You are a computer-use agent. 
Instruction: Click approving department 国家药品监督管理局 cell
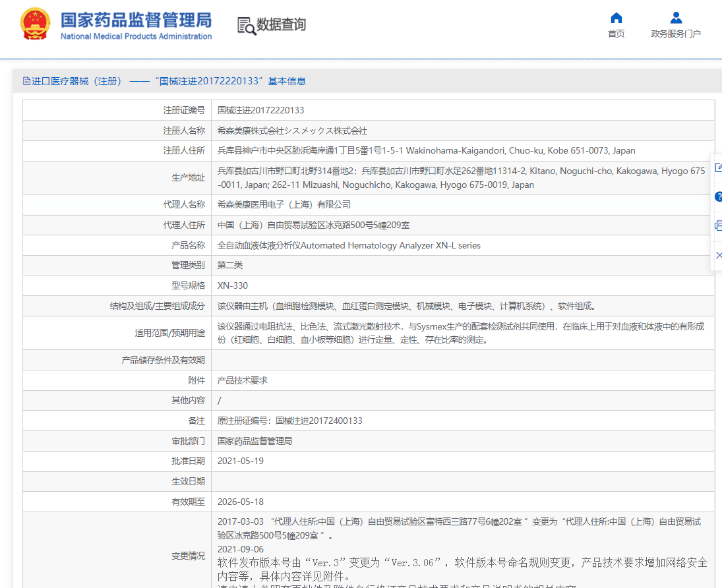click(x=463, y=441)
